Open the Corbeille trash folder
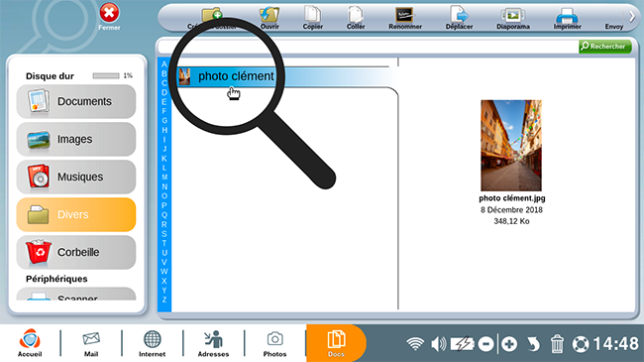The image size is (644, 362). [x=76, y=252]
